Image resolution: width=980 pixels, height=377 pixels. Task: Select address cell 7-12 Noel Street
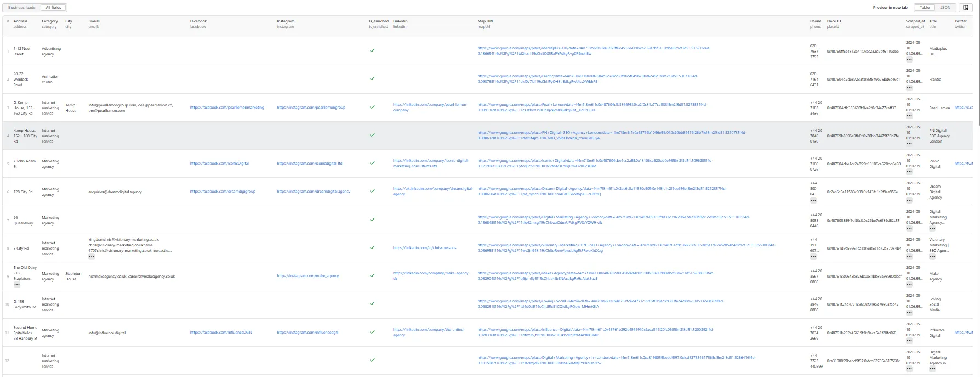tap(22, 52)
